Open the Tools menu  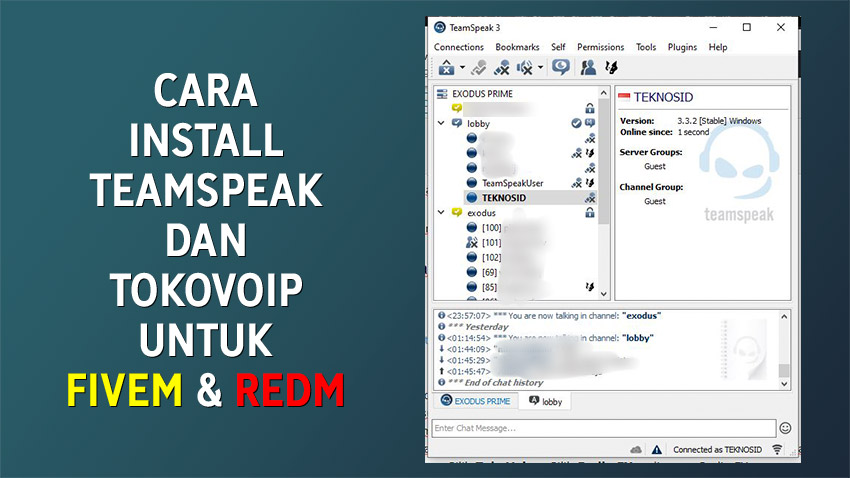click(646, 47)
